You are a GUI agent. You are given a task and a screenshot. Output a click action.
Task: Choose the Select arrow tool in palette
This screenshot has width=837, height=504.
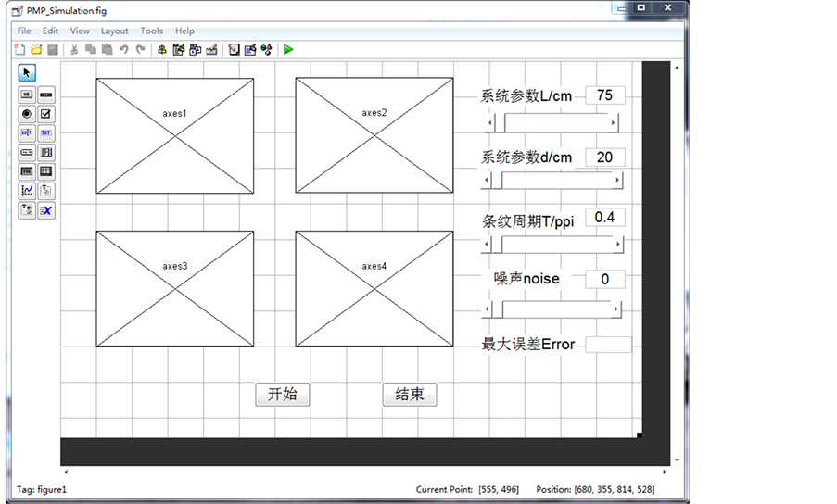coord(27,72)
